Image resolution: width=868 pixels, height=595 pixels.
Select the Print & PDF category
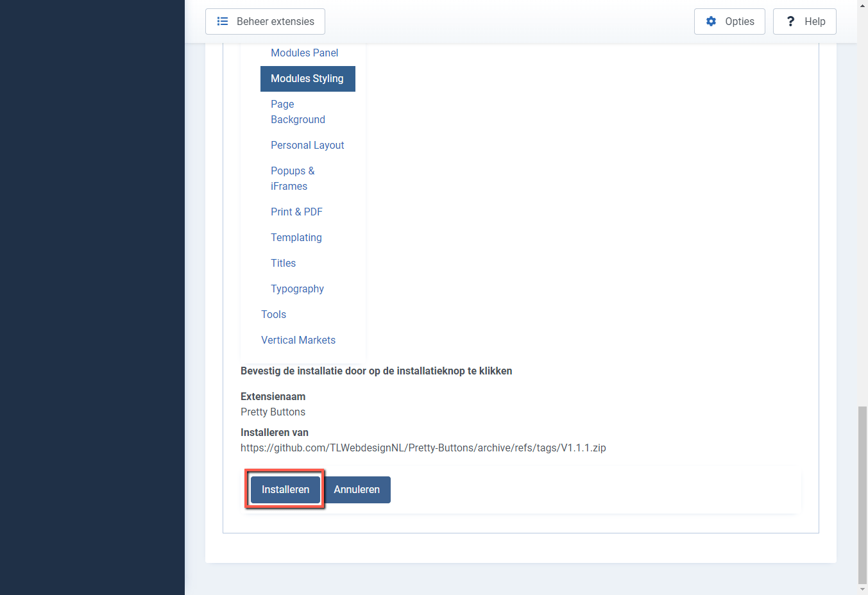[x=296, y=212]
